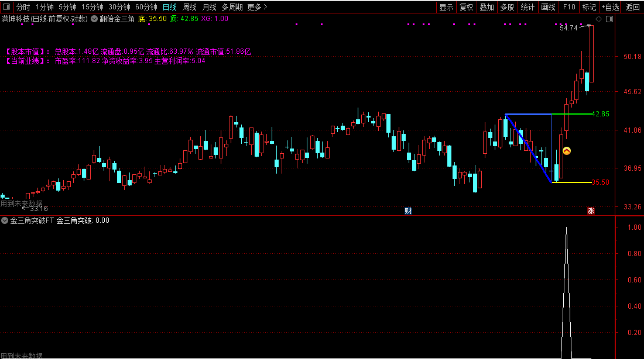The width and height of the screenshot is (644, 359).
Task: Click the 用到未来数据 warning in main chart
Action: (22, 203)
